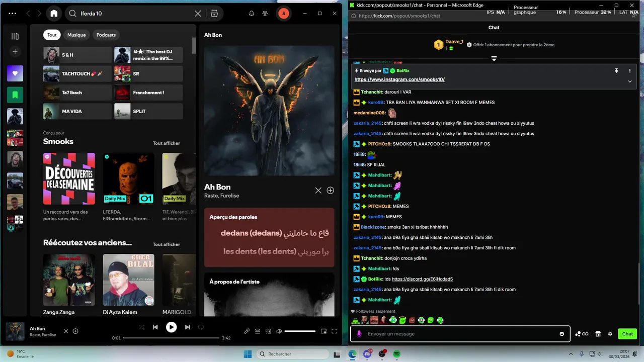The height and width of the screenshot is (362, 644).
Task: Open Spotify profile avatar menu
Action: 284,14
